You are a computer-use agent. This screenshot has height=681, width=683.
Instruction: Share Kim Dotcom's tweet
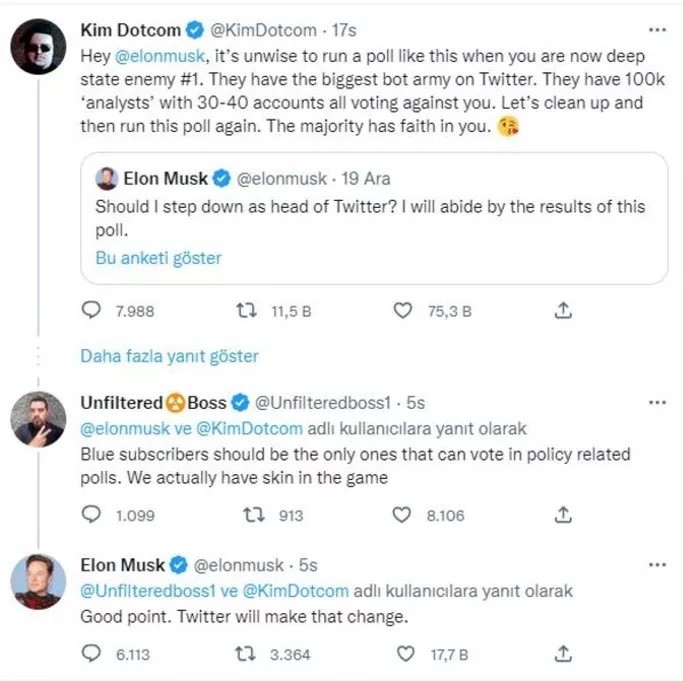pyautogui.click(x=563, y=311)
